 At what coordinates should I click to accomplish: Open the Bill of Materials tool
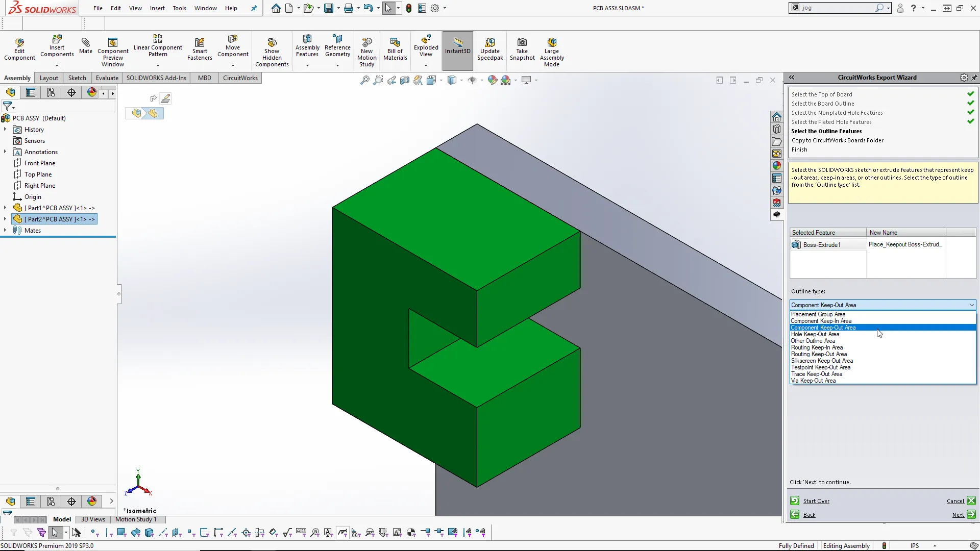[395, 49]
